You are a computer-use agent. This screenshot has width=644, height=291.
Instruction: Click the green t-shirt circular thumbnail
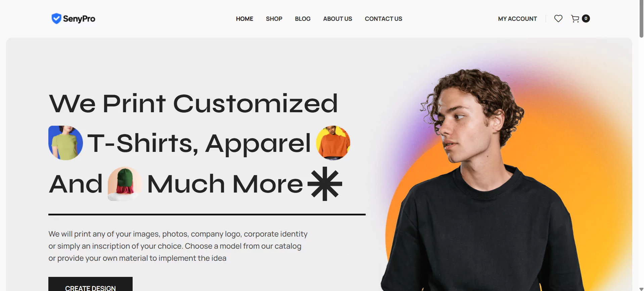point(65,143)
